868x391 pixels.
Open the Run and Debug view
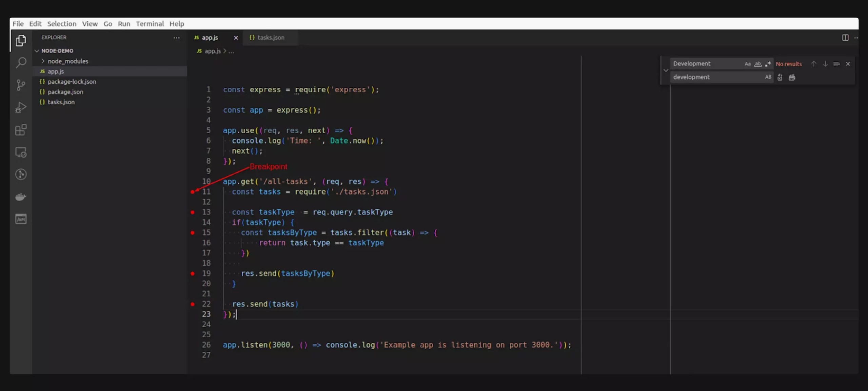coord(21,107)
